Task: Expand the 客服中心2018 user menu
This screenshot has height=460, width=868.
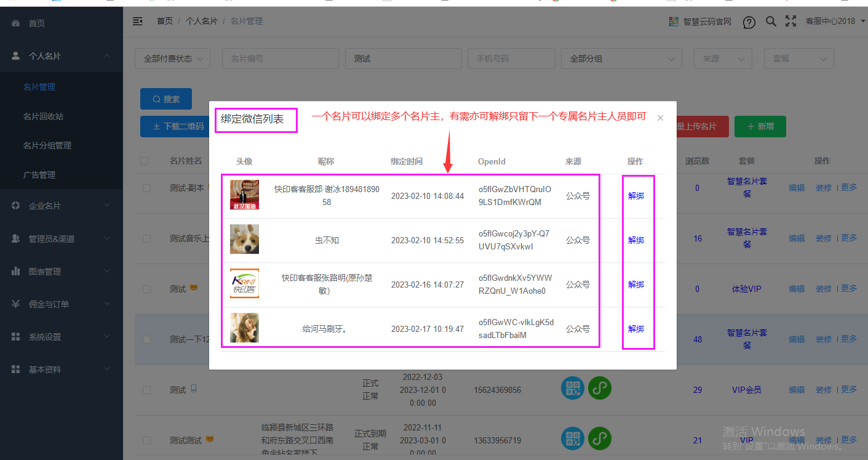Action: coord(835,22)
